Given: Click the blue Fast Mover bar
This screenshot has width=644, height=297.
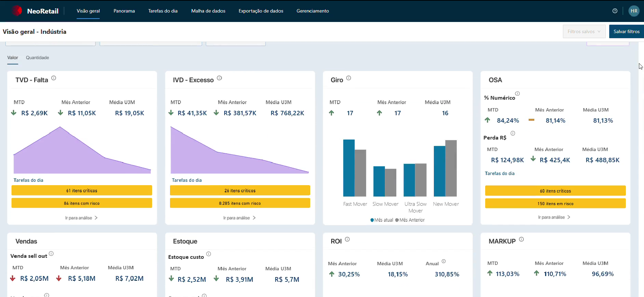Looking at the screenshot, I should pyautogui.click(x=349, y=168).
